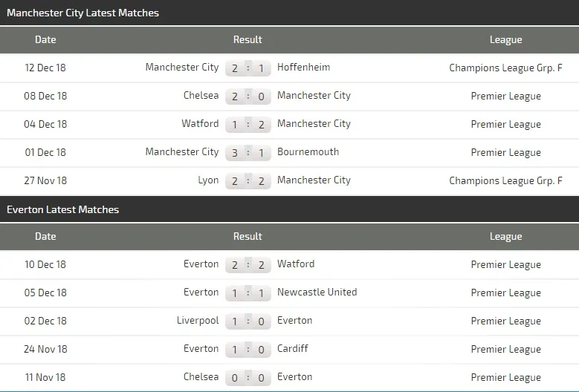Click the Lyon 2:2 Manchester City score
579x392 pixels.
coord(248,181)
